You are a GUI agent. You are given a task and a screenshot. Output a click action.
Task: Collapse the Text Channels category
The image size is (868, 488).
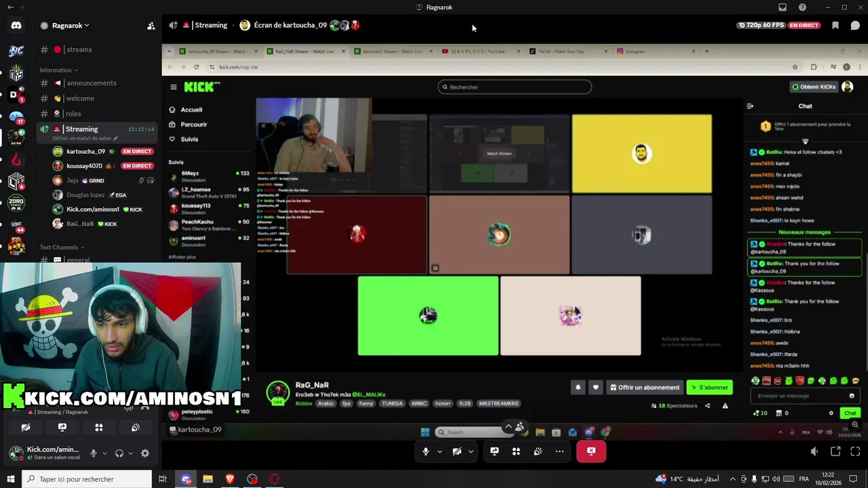point(61,247)
